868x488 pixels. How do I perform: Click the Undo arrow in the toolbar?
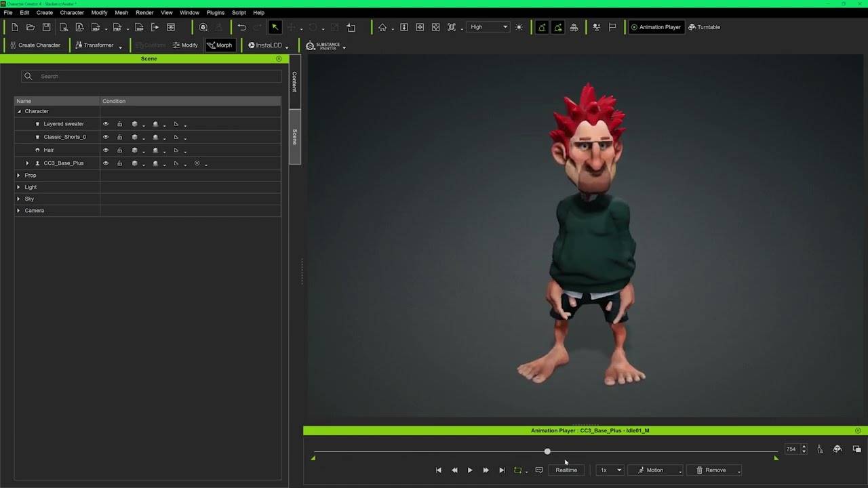coord(242,27)
